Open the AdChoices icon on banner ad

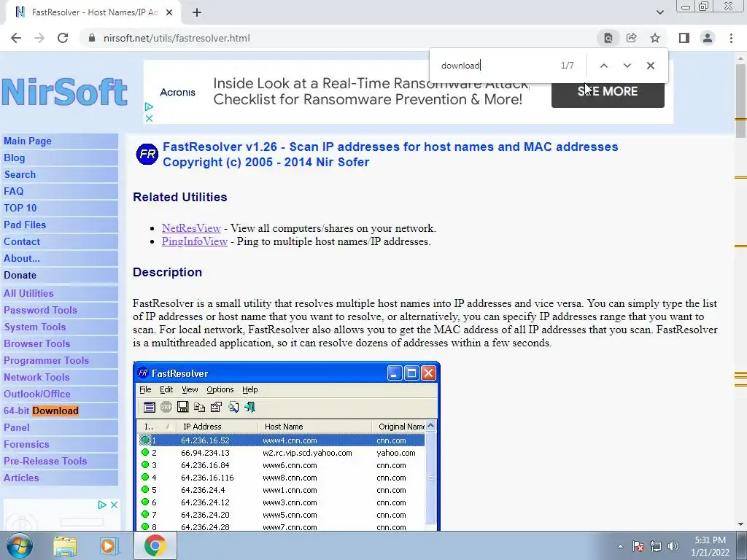point(149,106)
